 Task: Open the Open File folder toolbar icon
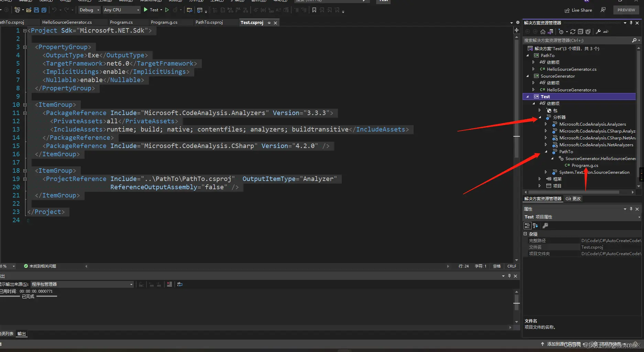click(29, 10)
